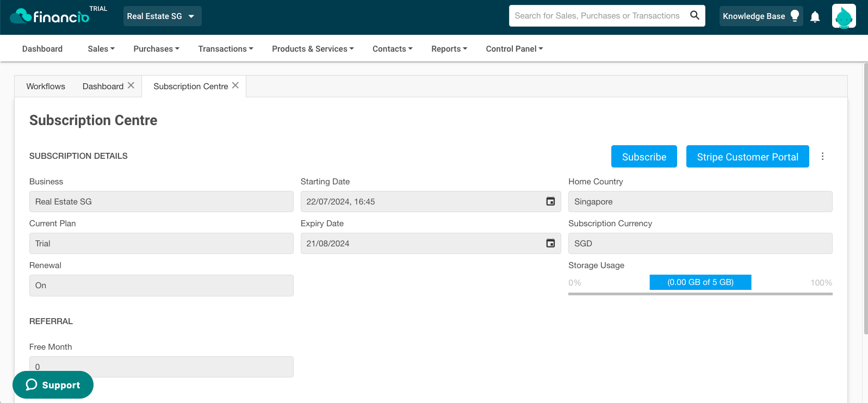The image size is (868, 403).
Task: Open the three-dot more options menu
Action: coord(822,157)
